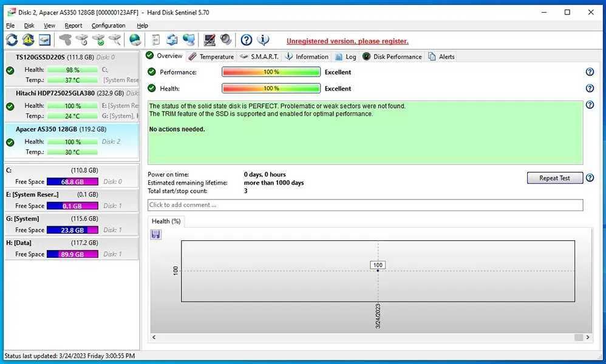Viewport: 606px width, 364px height.
Task: Switch to the Temperature tab
Action: [211, 57]
